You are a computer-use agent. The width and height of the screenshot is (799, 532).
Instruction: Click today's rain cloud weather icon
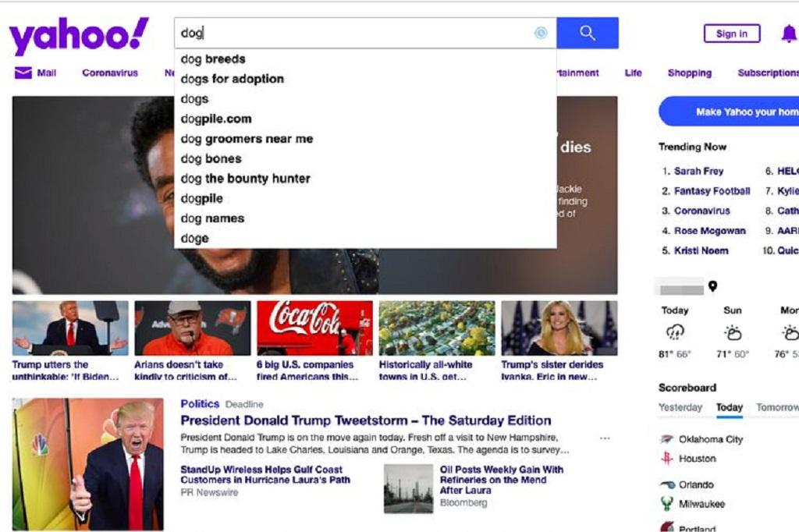(x=675, y=333)
